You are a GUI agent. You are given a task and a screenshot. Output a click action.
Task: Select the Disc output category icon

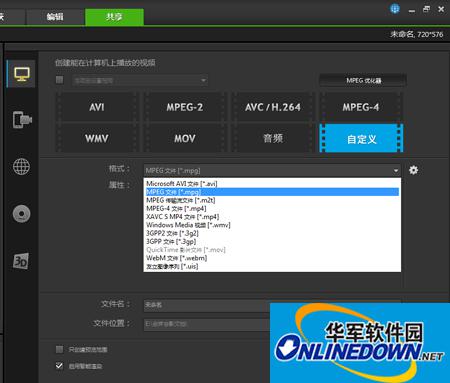[21, 214]
